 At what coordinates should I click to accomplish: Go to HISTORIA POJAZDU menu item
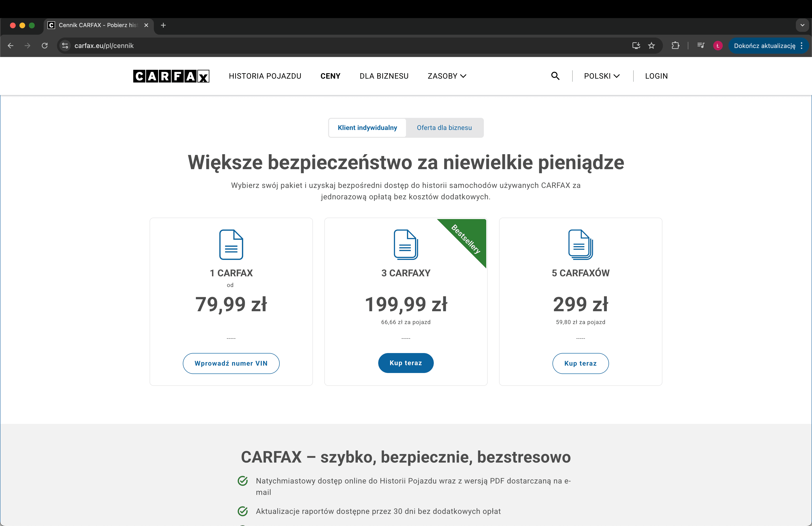(265, 76)
